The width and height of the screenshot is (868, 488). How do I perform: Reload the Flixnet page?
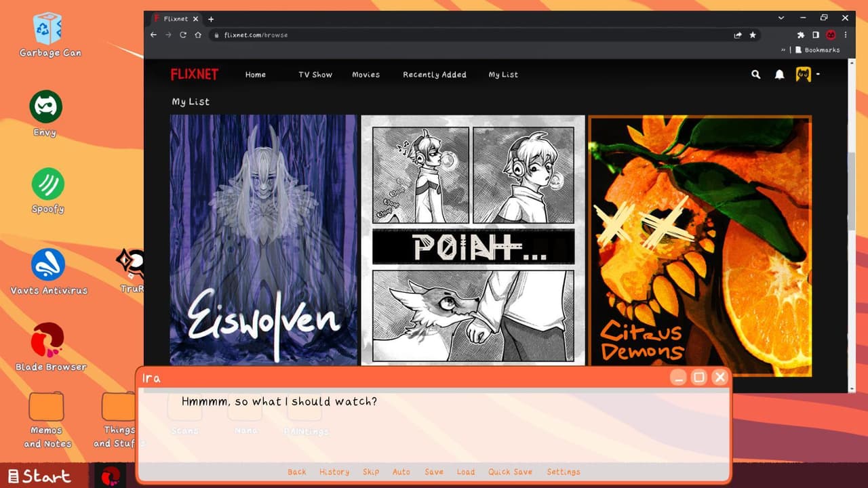[183, 35]
